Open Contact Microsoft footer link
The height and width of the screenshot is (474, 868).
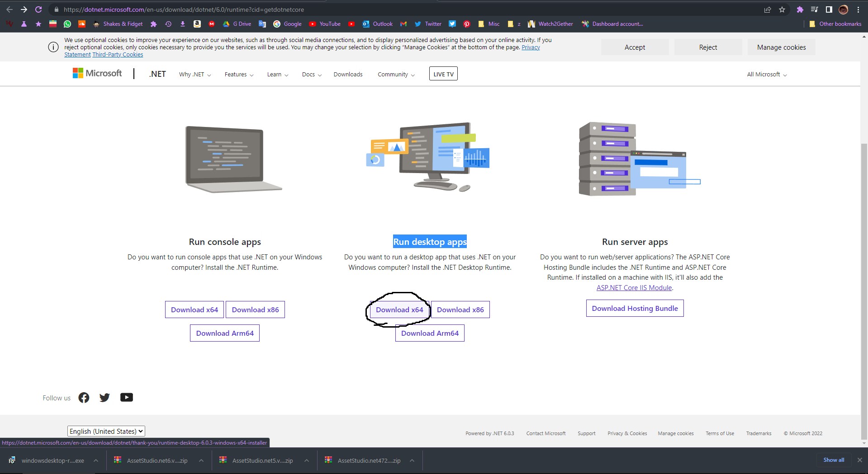pyautogui.click(x=546, y=433)
